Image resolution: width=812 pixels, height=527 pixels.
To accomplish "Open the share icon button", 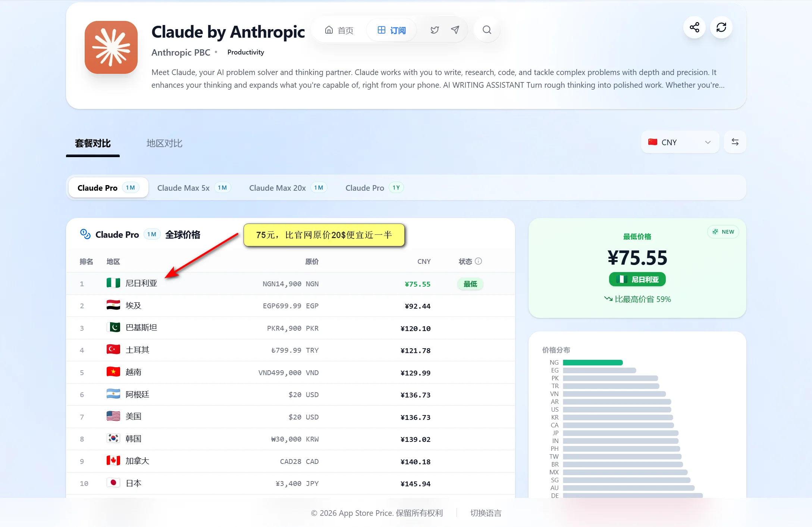I will (695, 27).
